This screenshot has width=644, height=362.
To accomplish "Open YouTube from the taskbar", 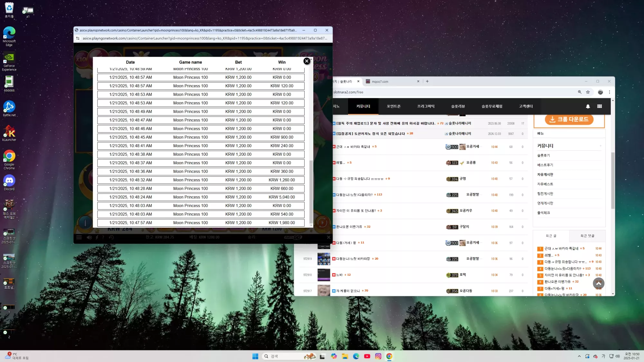I will coord(367,356).
